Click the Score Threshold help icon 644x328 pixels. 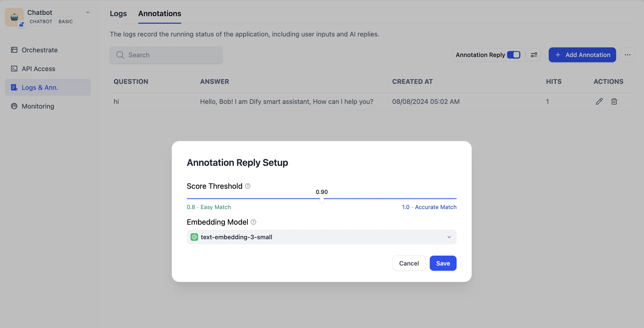(x=248, y=186)
